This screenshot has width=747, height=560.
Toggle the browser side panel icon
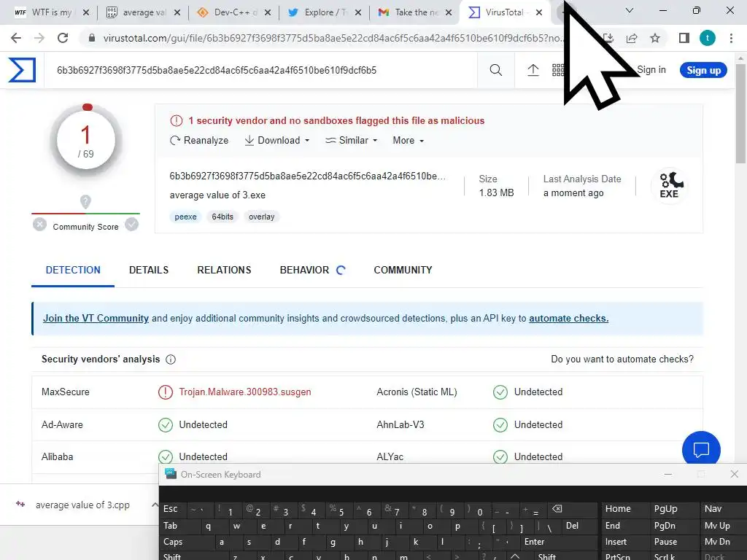(x=684, y=38)
